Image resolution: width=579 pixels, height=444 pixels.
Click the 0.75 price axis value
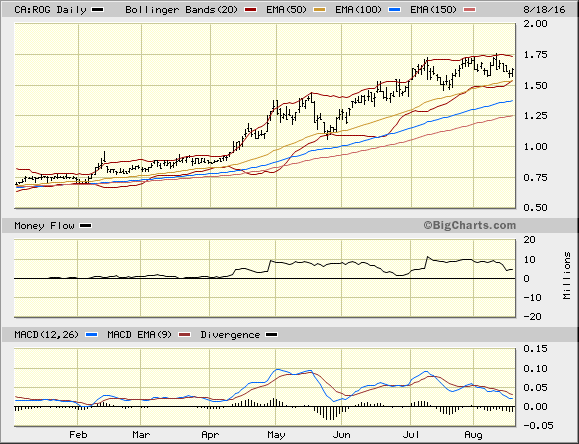click(x=535, y=178)
